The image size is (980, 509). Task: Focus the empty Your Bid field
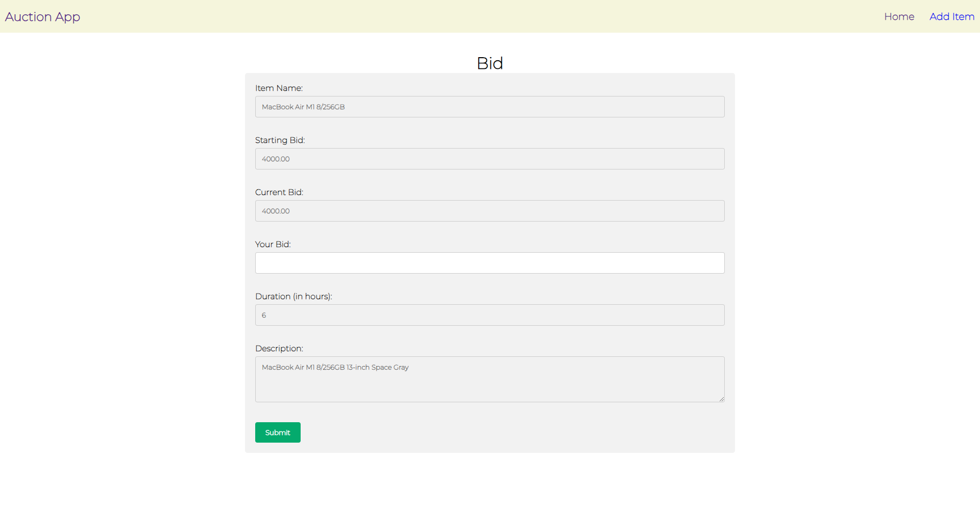489,263
